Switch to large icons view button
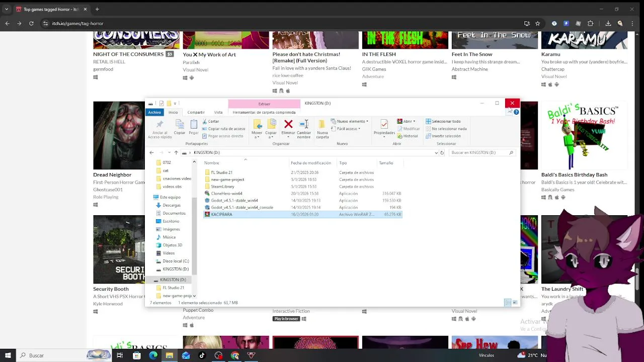 coord(515,303)
